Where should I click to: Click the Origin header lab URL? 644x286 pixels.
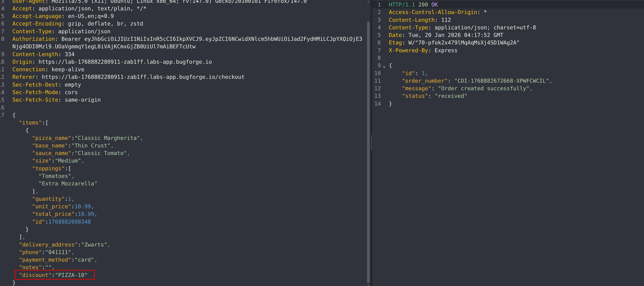pyautogui.click(x=125, y=62)
